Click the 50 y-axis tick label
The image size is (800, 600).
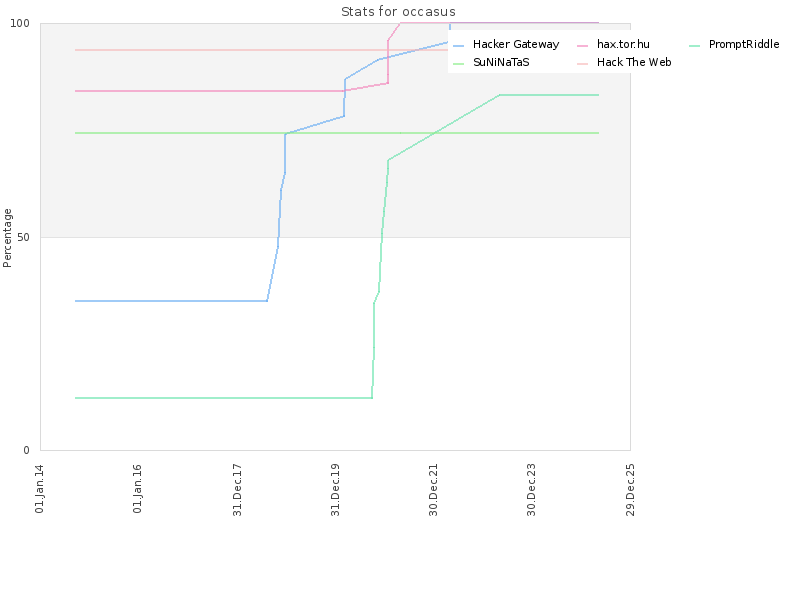23,237
